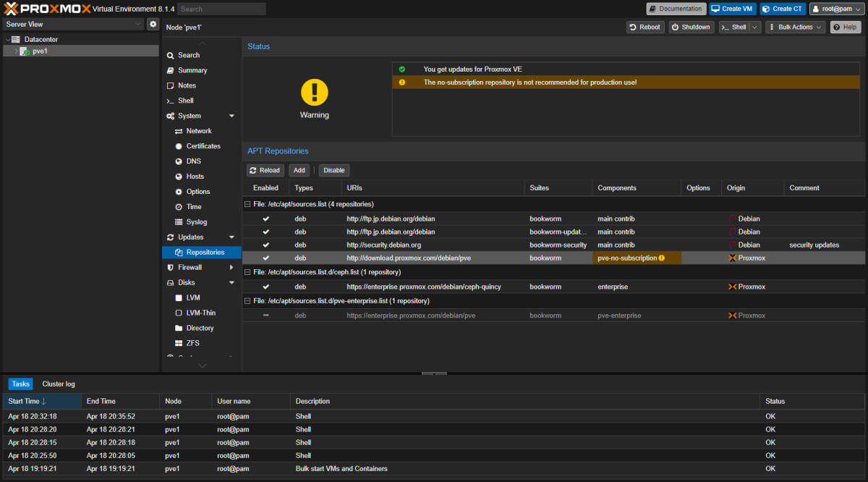Open the Documentation button

pos(676,9)
